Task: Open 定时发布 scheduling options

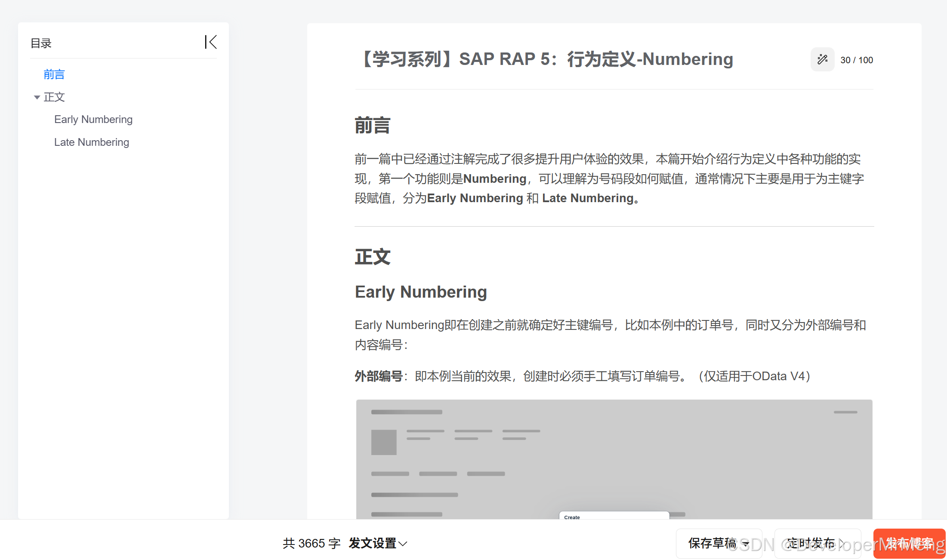Action: click(817, 543)
